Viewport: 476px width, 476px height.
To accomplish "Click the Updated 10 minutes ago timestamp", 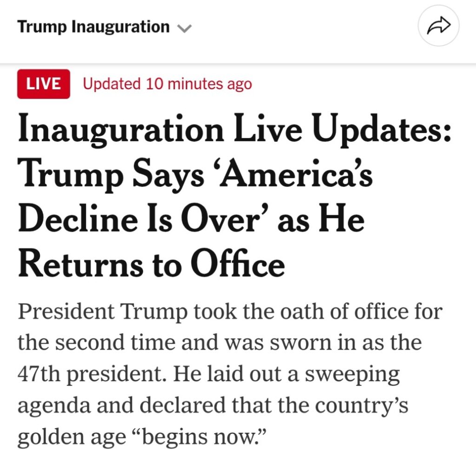I will (x=167, y=84).
